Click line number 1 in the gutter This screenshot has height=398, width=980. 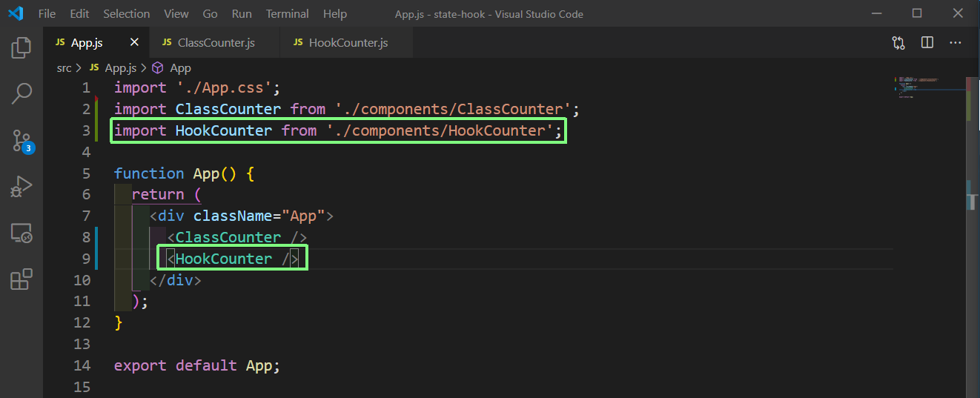click(x=86, y=87)
